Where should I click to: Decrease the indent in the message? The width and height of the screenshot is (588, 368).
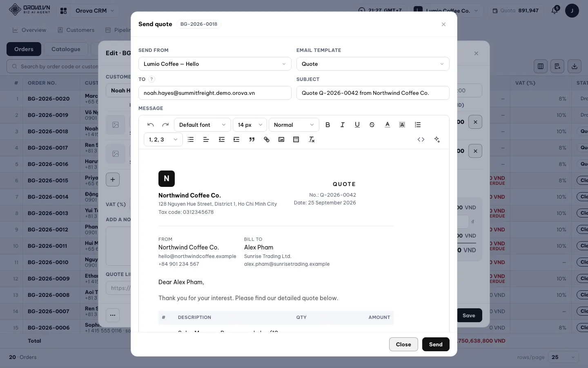(222, 139)
